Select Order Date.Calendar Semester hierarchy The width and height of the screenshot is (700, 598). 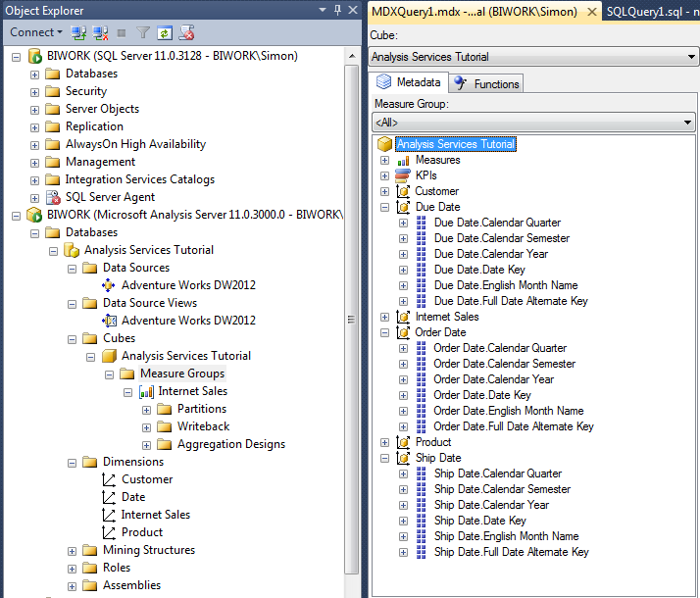pyautogui.click(x=505, y=364)
